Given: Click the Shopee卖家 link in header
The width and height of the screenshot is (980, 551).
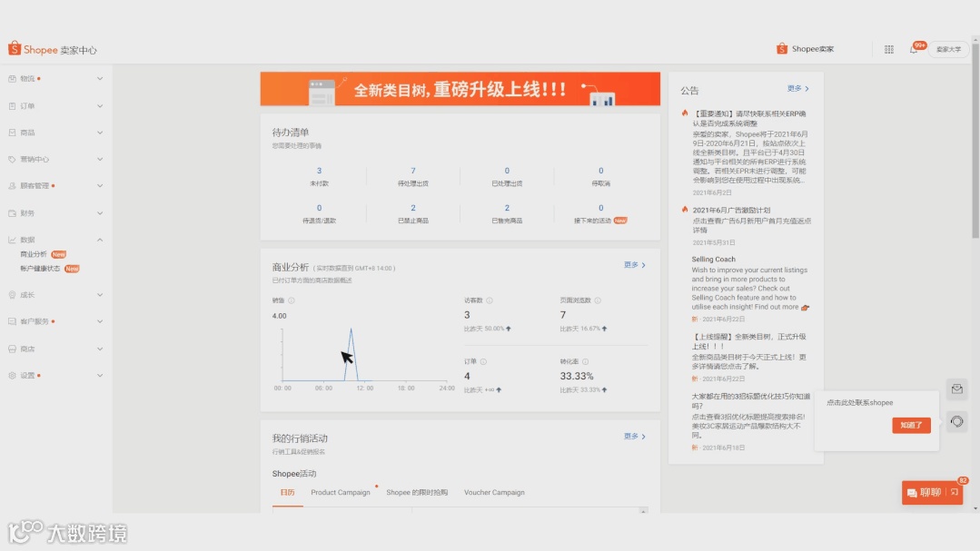Looking at the screenshot, I should pyautogui.click(x=813, y=49).
